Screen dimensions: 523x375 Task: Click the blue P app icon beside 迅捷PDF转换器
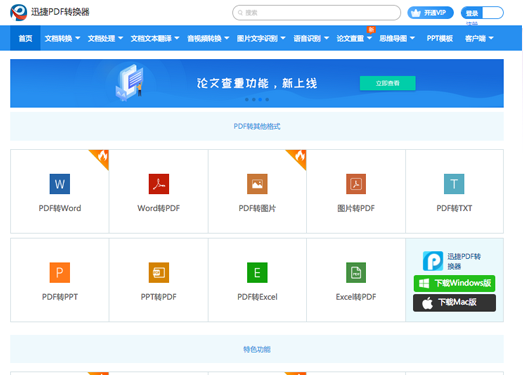[x=433, y=261]
